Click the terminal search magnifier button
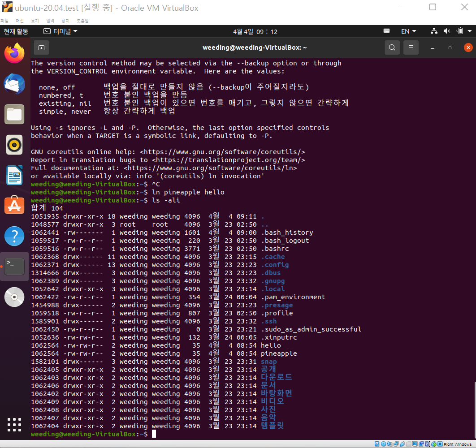 [392, 47]
